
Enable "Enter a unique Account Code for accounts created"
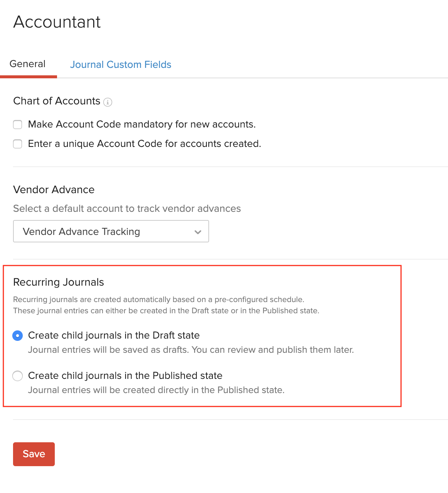pos(18,144)
